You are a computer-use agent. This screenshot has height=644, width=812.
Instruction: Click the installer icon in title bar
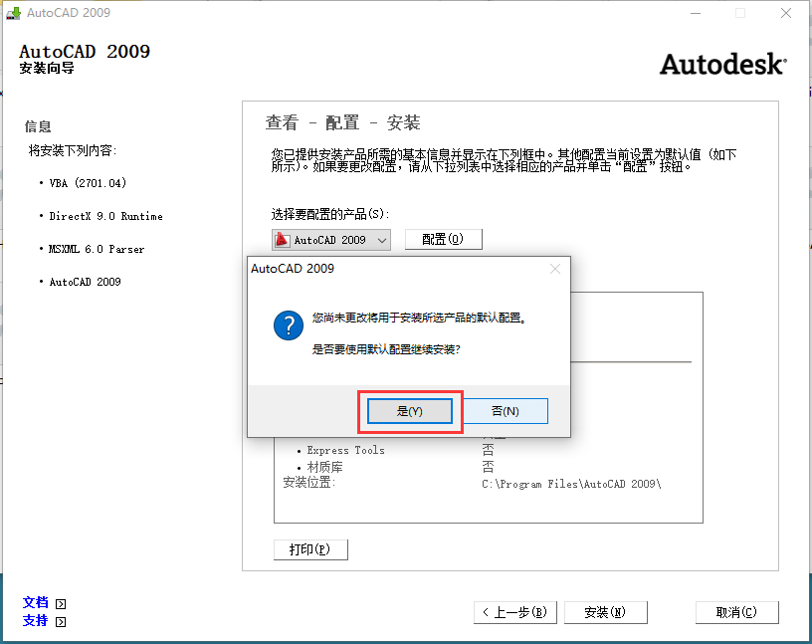pyautogui.click(x=13, y=13)
